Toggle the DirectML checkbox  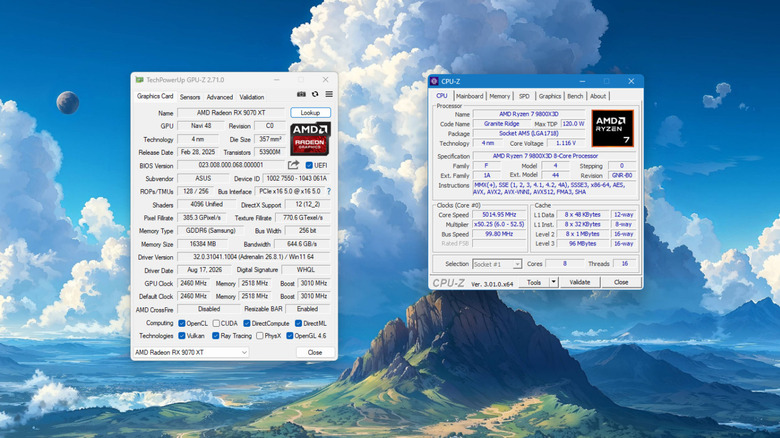298,323
